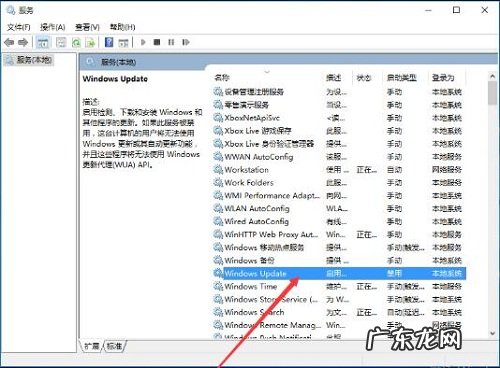Click 禁用 startup type in Windows Update row
The image size is (500, 368).
[x=394, y=273]
